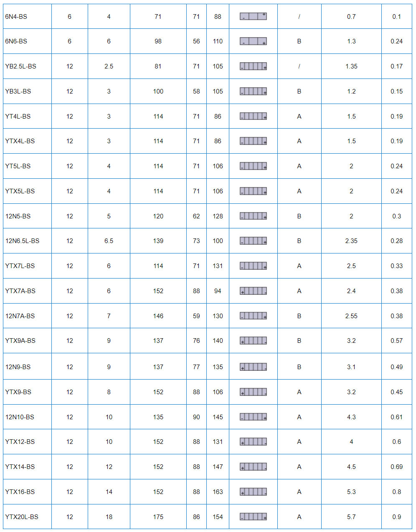416x532 pixels.
Task: Click the YTX7A-BS terminal polarity icon
Action: (253, 291)
